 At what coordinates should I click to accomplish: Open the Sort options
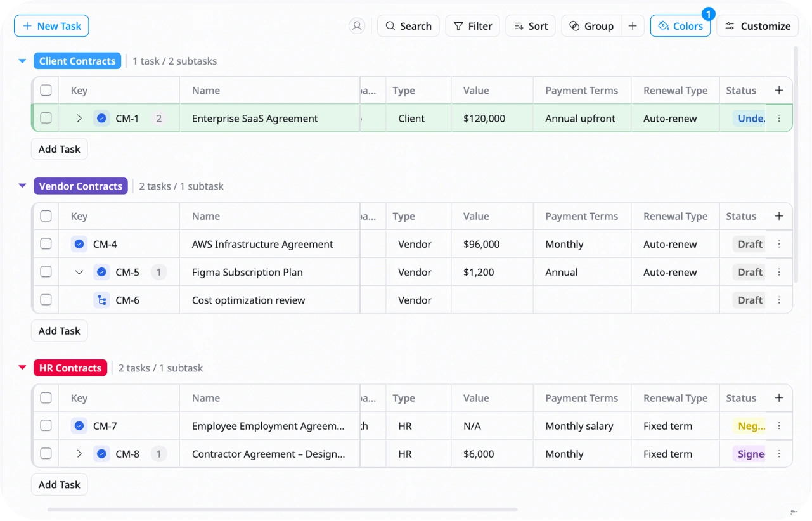[x=531, y=26]
